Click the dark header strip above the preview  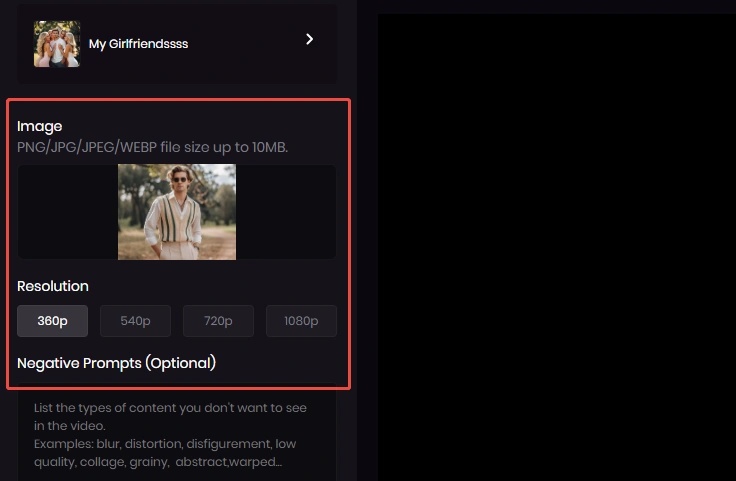[x=556, y=6]
